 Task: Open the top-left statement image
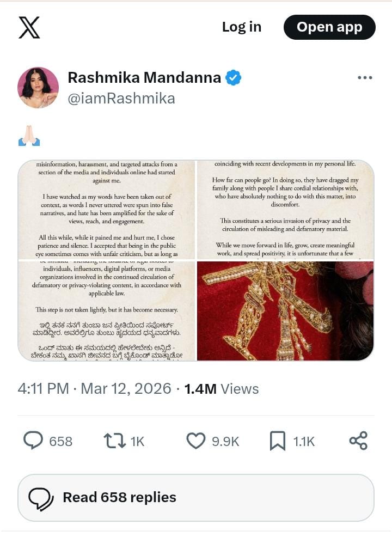107,209
